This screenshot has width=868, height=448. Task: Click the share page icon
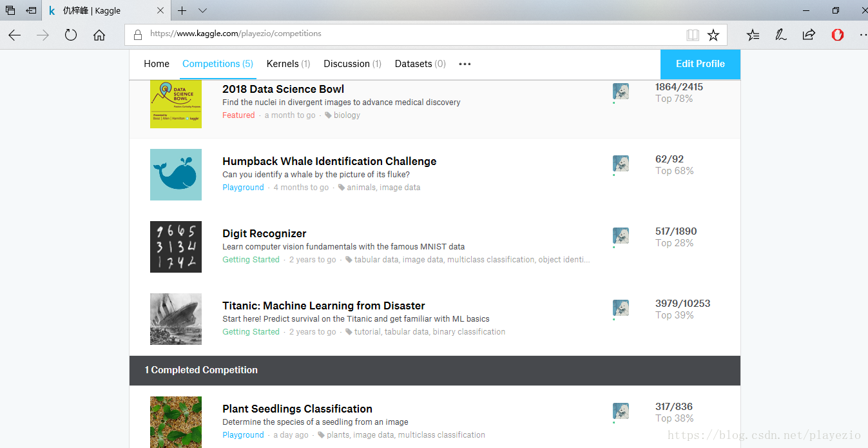[809, 35]
